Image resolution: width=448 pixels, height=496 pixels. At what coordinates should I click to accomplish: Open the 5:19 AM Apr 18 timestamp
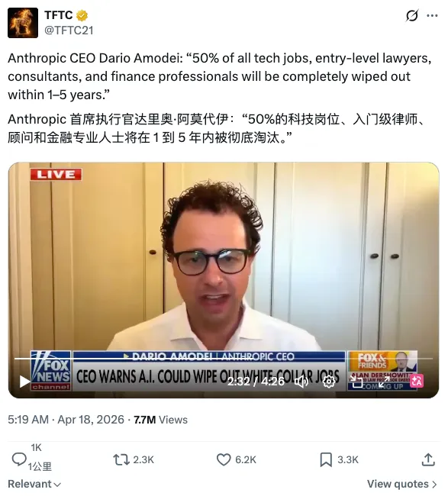pyautogui.click(x=66, y=420)
